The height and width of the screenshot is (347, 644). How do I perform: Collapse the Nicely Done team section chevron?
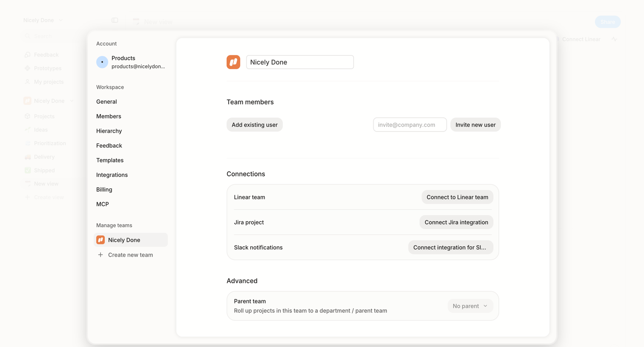pos(72,101)
